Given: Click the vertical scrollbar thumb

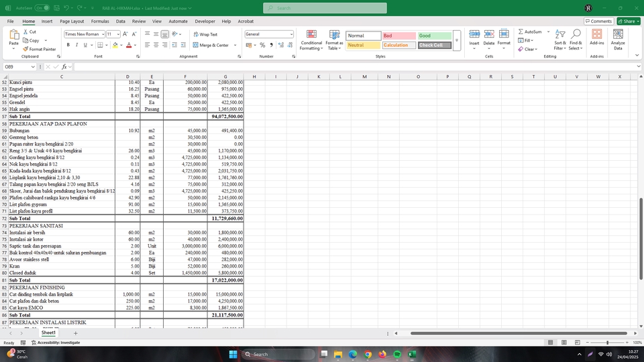Looking at the screenshot, I should click(x=641, y=239).
